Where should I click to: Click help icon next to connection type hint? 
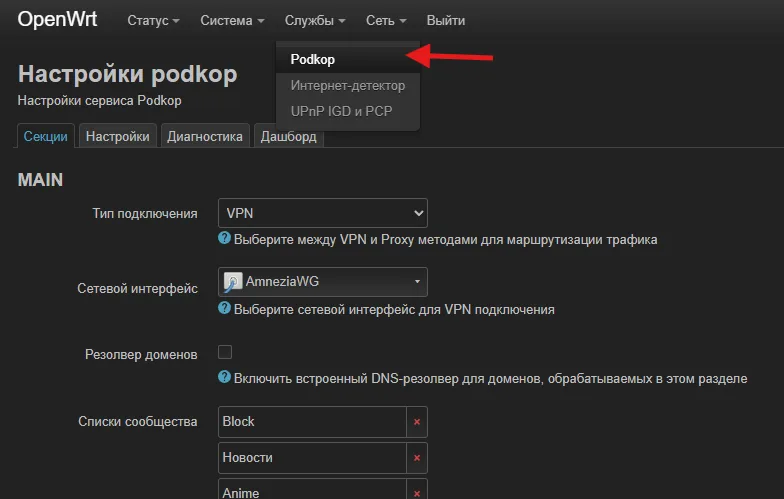coord(224,238)
